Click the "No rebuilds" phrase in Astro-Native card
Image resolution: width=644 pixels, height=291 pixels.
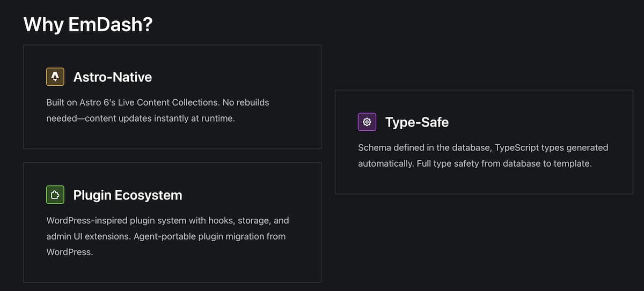pyautogui.click(x=246, y=102)
